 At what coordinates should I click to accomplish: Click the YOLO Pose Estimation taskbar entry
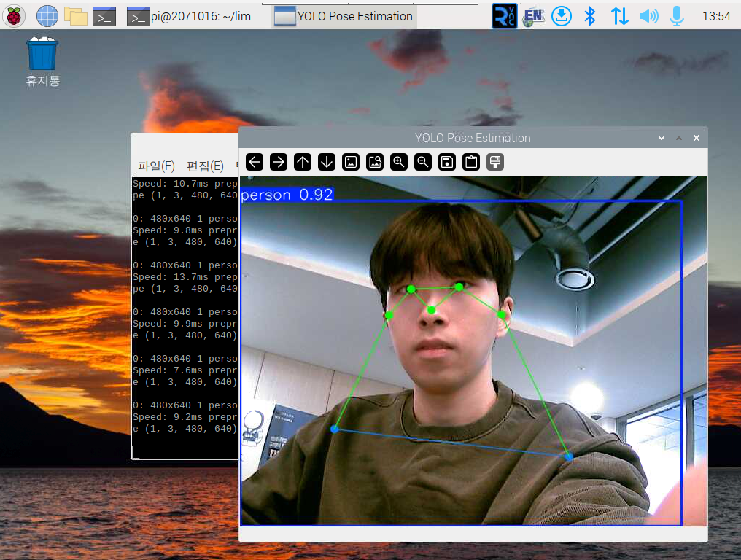tap(344, 17)
